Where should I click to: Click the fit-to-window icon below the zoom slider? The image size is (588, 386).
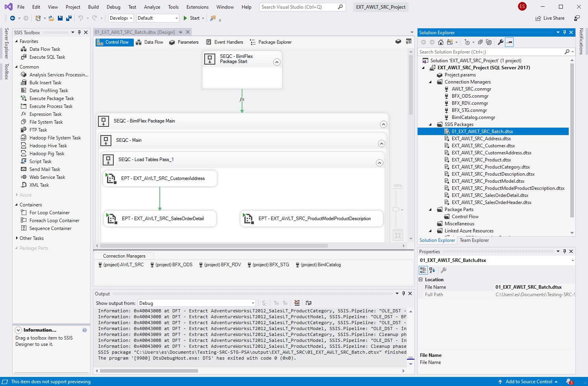pos(398,235)
